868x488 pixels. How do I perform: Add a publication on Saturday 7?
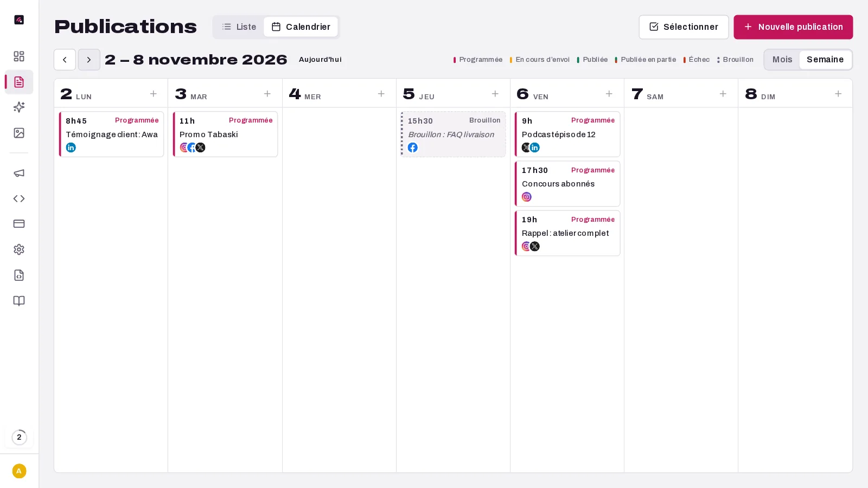(x=723, y=94)
